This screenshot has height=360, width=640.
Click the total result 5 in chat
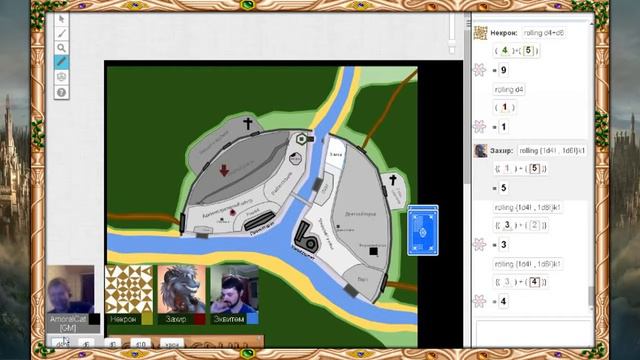(x=503, y=188)
